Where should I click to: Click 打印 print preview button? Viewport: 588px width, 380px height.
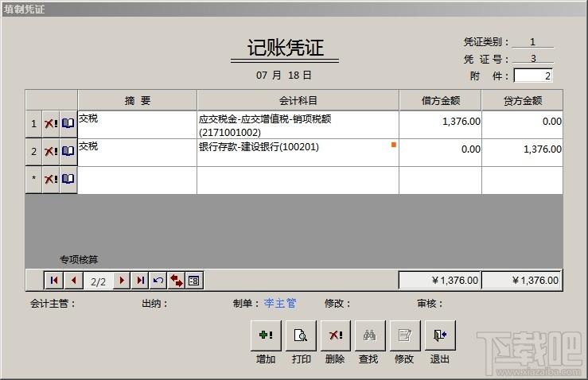click(301, 335)
